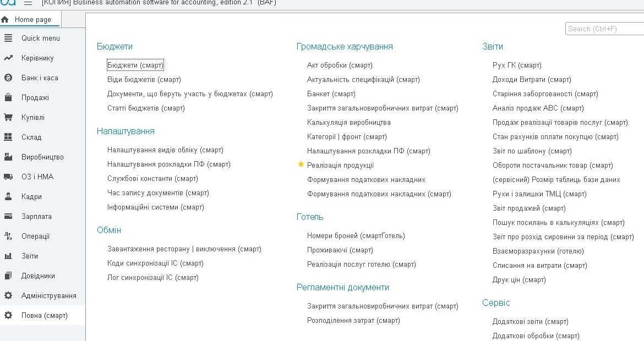Click the Склад warehouse grid icon

pyautogui.click(x=8, y=137)
